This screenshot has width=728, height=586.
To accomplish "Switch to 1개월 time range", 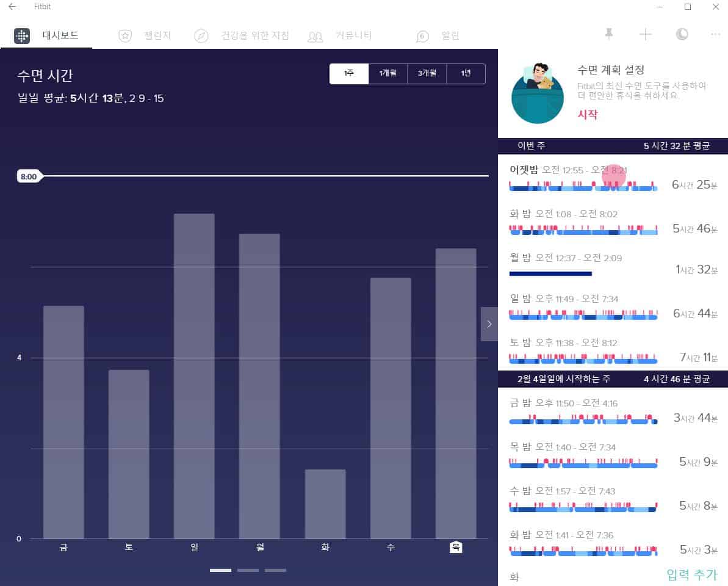I will pyautogui.click(x=388, y=73).
